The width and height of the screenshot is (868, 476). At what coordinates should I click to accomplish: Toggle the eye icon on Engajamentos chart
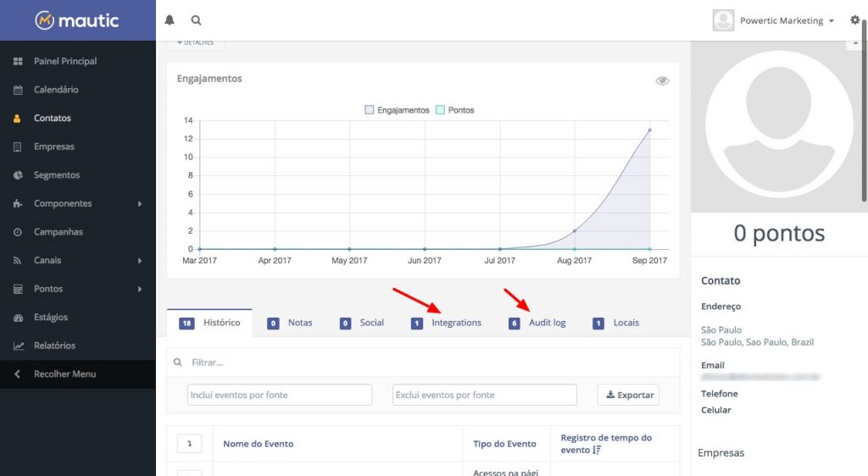coord(662,80)
